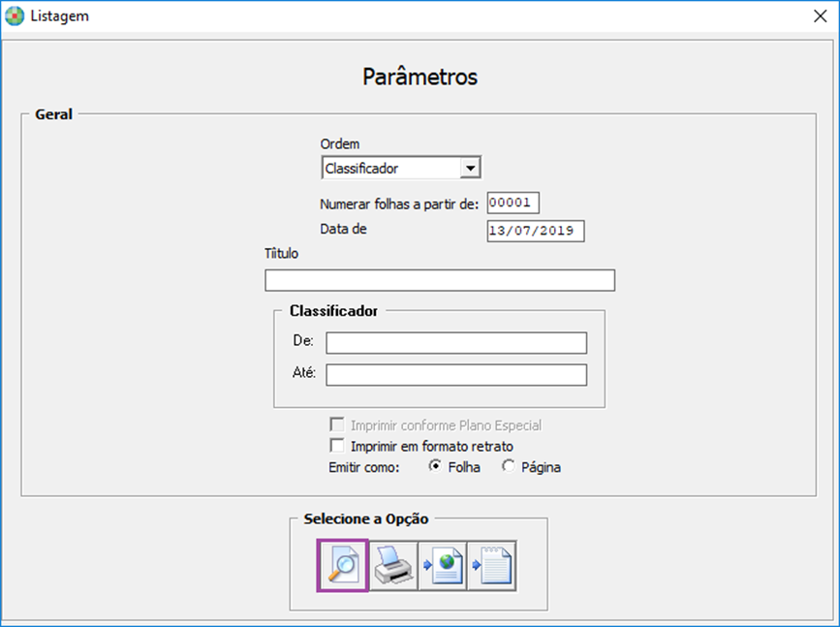Enable Imprimir em formato retrato checkbox
The width and height of the screenshot is (840, 627).
[x=337, y=446]
